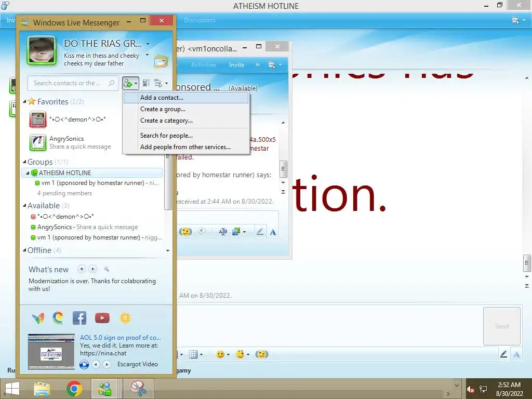This screenshot has width=532, height=399.
Task: Click the Send button in group window
Action: (x=501, y=326)
